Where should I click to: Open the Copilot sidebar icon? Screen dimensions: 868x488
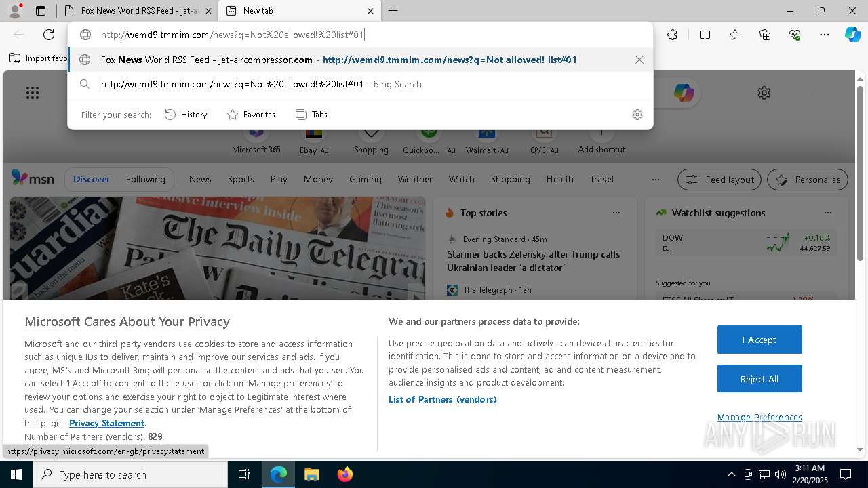pyautogui.click(x=852, y=35)
